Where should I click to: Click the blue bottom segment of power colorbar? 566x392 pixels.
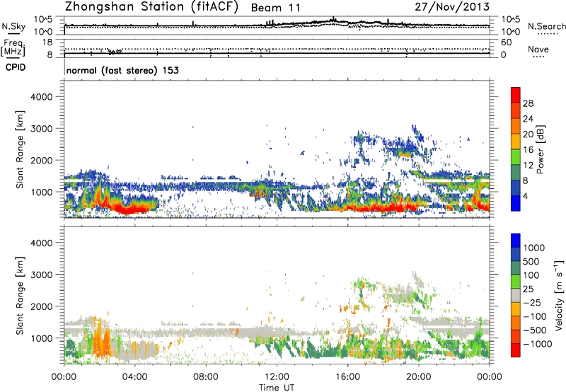pyautogui.click(x=516, y=203)
